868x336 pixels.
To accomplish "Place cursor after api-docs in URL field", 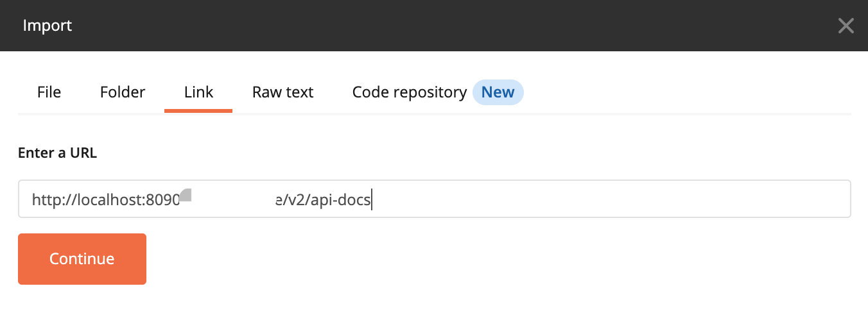I will [x=372, y=200].
